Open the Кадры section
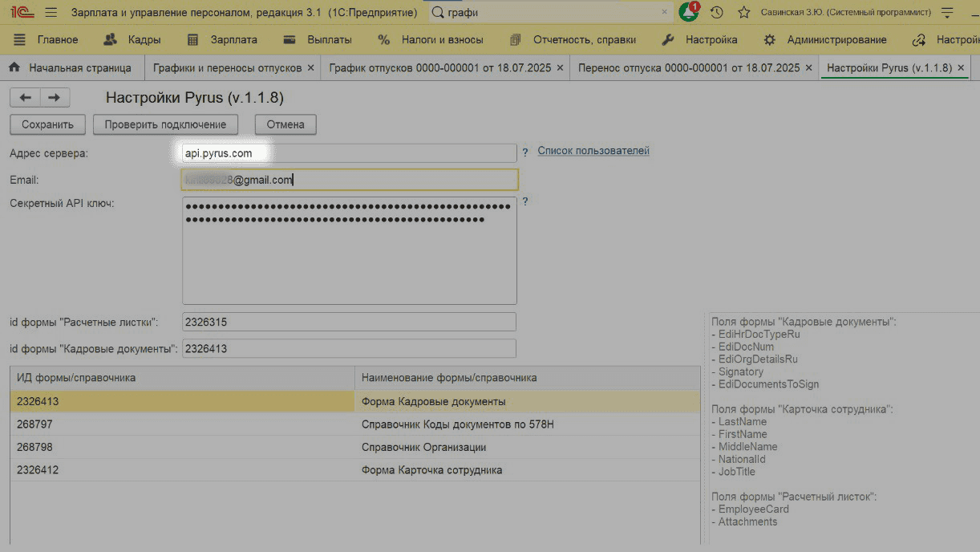Screen dimensions: 980x552 133,39
